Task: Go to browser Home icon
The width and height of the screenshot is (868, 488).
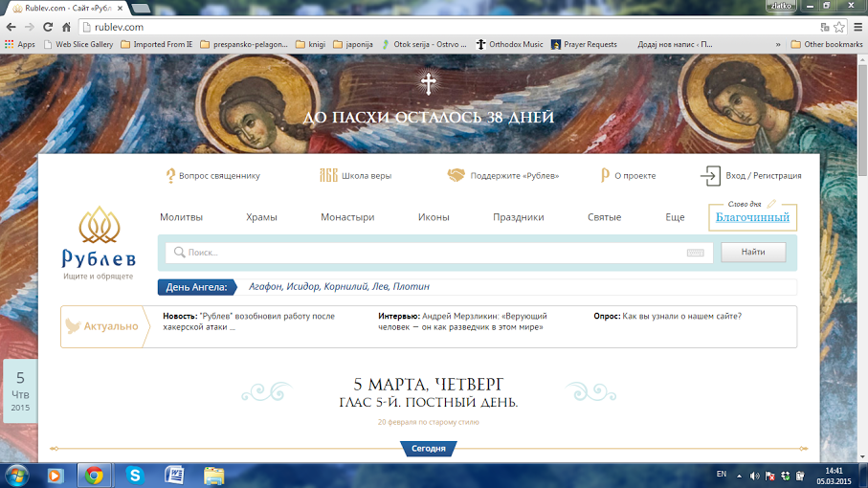Action: click(x=66, y=27)
